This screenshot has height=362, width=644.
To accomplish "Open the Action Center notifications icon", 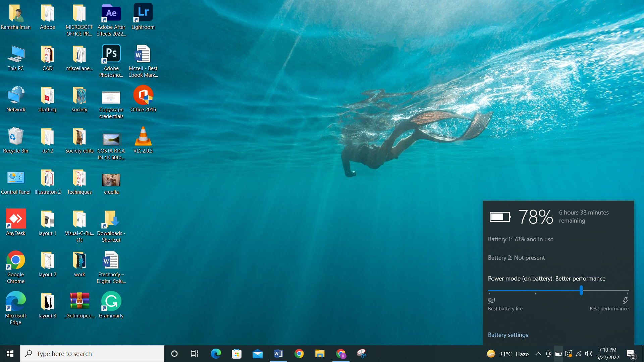I will pos(631,354).
